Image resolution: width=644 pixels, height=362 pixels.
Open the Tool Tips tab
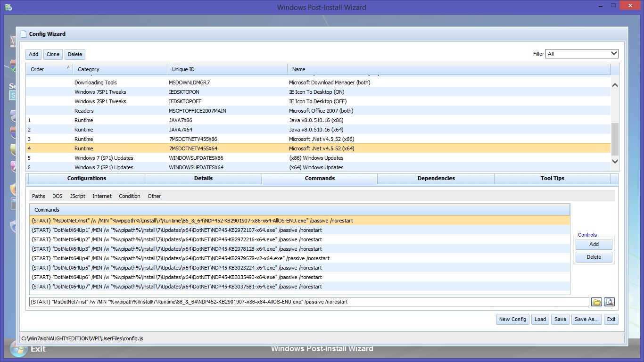point(553,178)
